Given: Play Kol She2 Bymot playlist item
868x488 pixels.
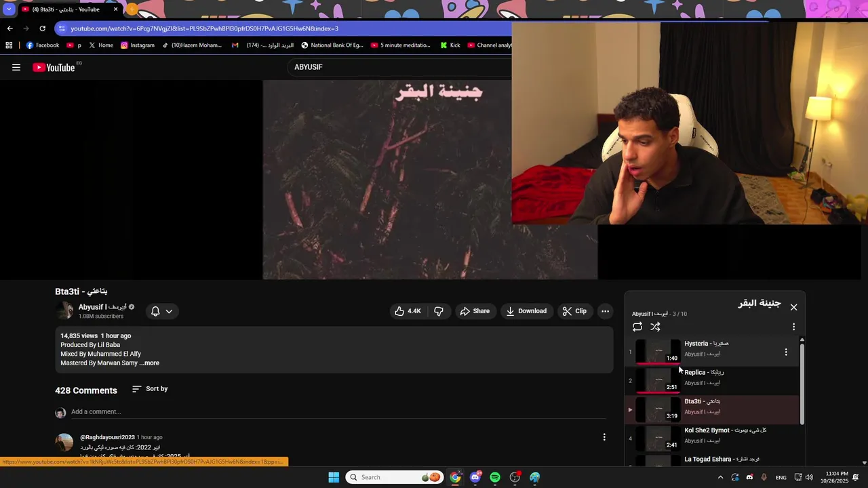Looking at the screenshot, I should pyautogui.click(x=712, y=439).
